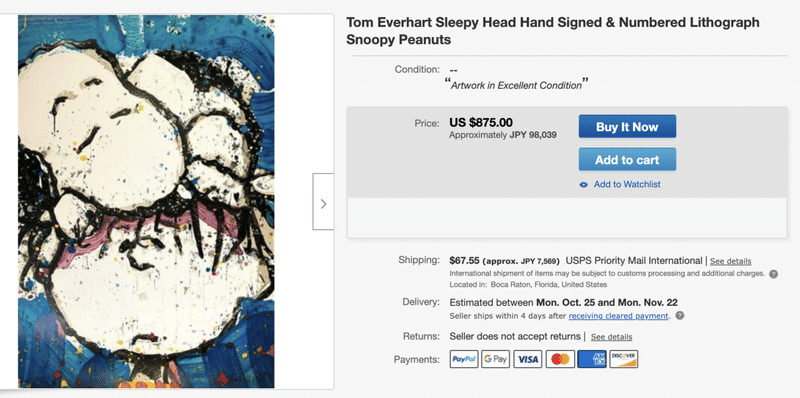Click the Visa card icon

pos(528,359)
